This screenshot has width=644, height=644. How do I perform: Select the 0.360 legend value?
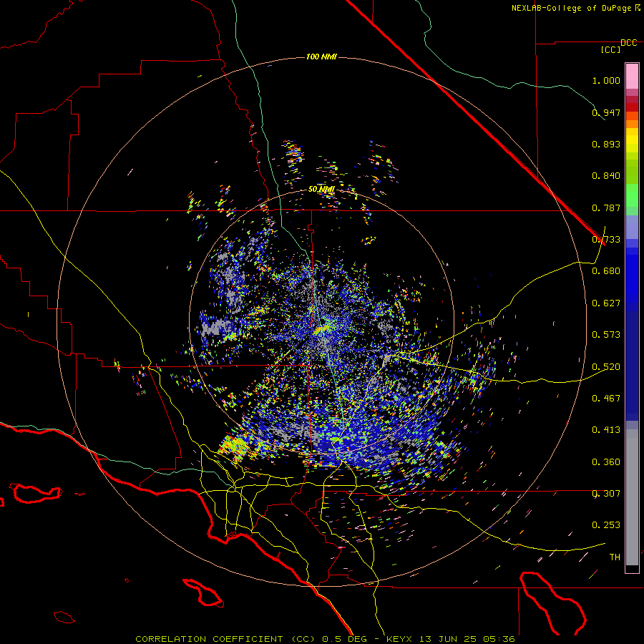point(606,462)
